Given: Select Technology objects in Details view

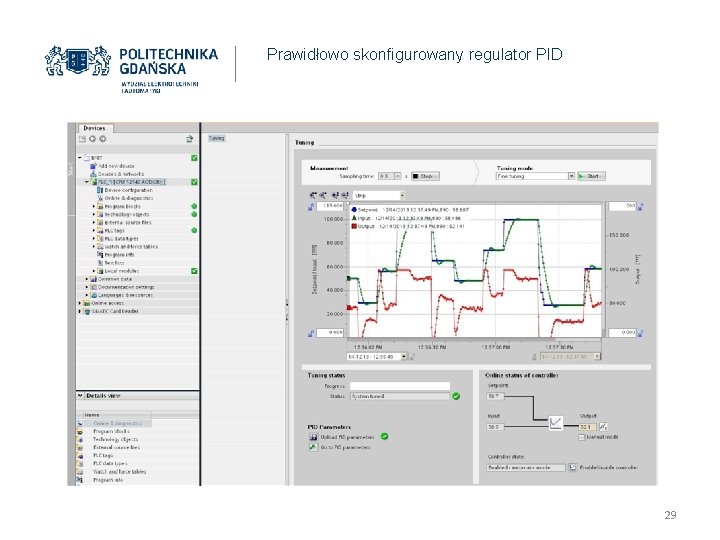Looking at the screenshot, I should pos(115,439).
